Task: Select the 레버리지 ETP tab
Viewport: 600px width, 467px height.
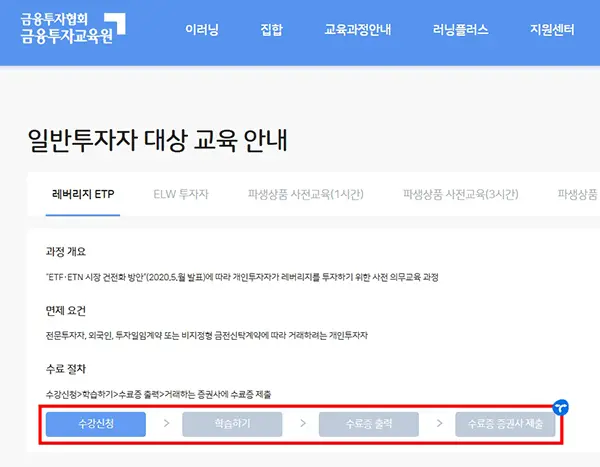Action: (83, 194)
